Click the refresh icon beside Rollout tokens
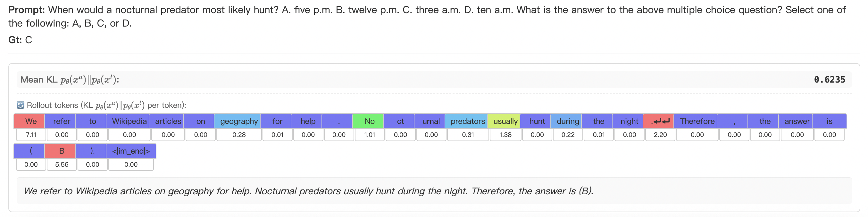The height and width of the screenshot is (217, 868). click(x=20, y=105)
